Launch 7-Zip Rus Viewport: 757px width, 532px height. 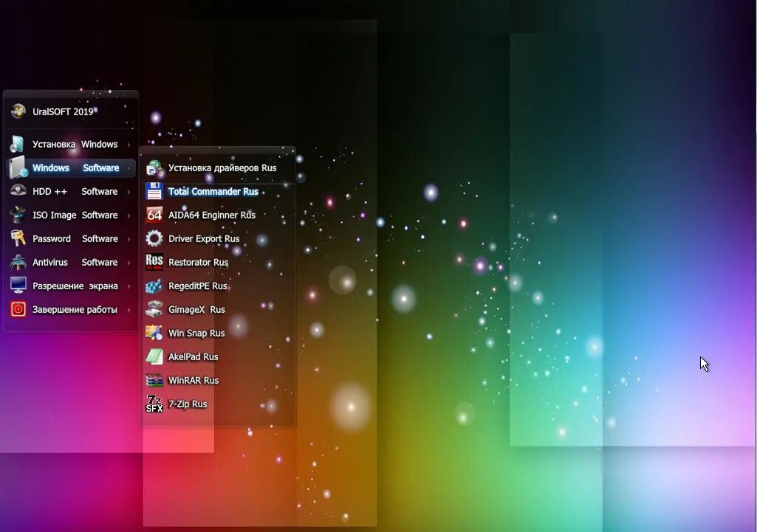[x=218, y=404]
